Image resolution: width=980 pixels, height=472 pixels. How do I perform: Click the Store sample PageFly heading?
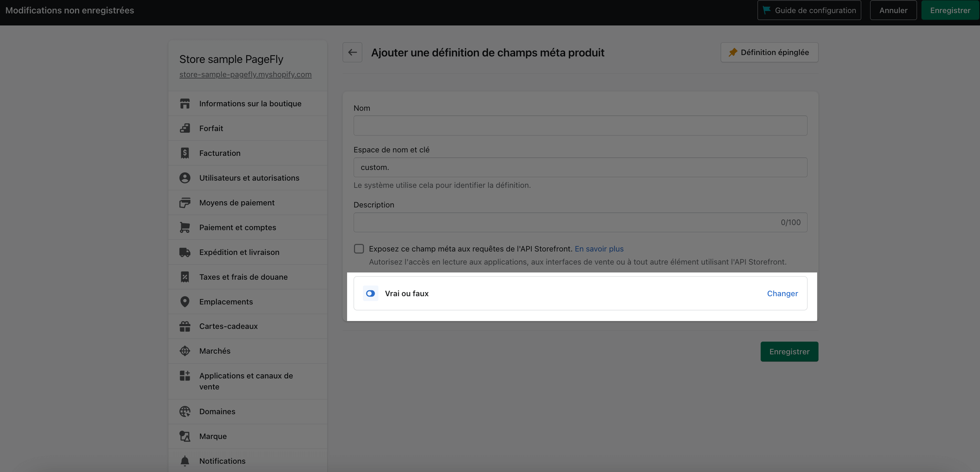pos(231,59)
